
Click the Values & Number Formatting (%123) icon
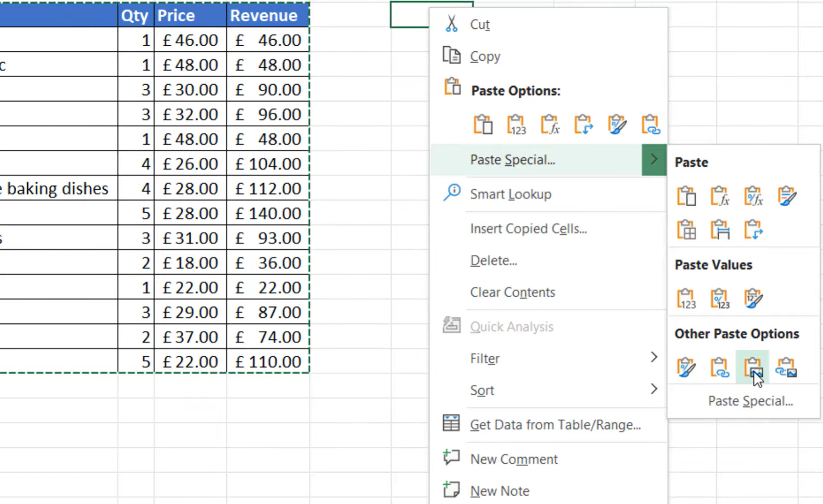[x=720, y=299]
